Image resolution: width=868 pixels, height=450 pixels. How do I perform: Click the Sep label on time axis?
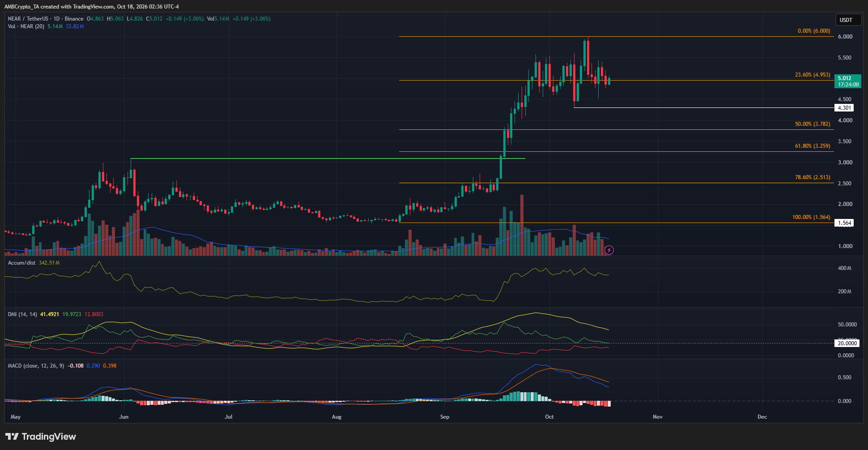(x=445, y=417)
